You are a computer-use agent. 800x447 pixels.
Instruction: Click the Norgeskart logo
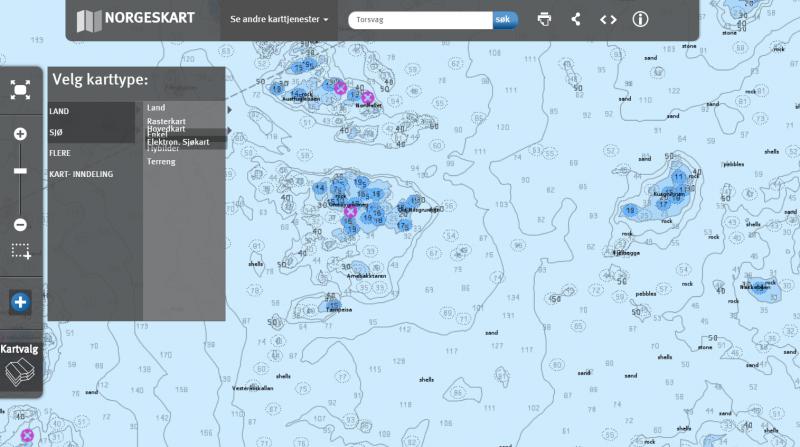pos(135,19)
